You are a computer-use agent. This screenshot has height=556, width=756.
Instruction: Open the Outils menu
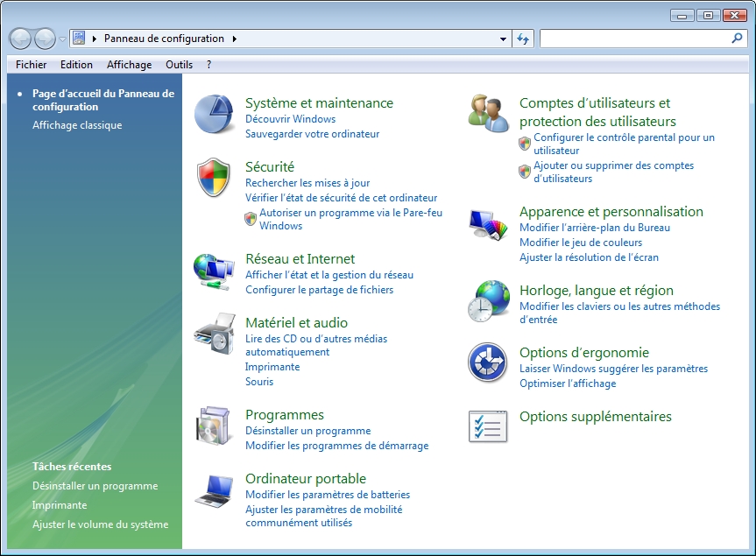click(179, 65)
